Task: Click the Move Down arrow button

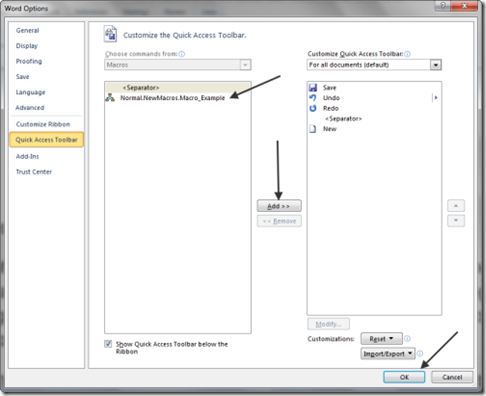Action: coord(456,221)
